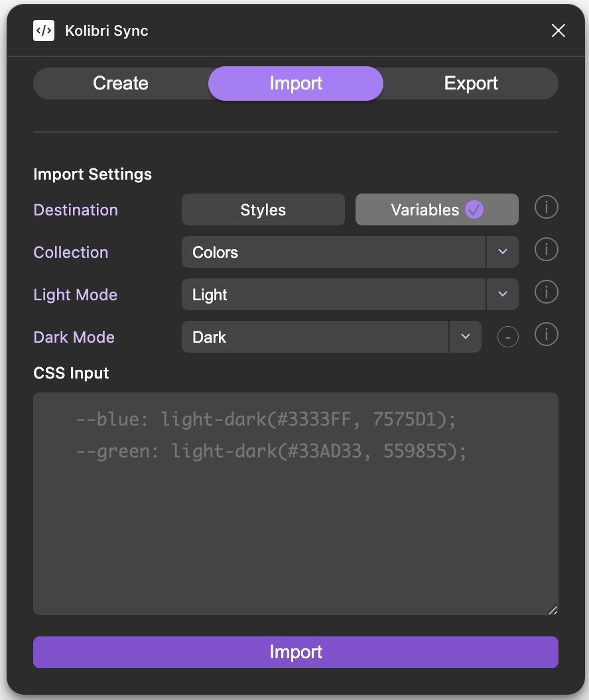Remove Dark Mode with minus button

(507, 337)
